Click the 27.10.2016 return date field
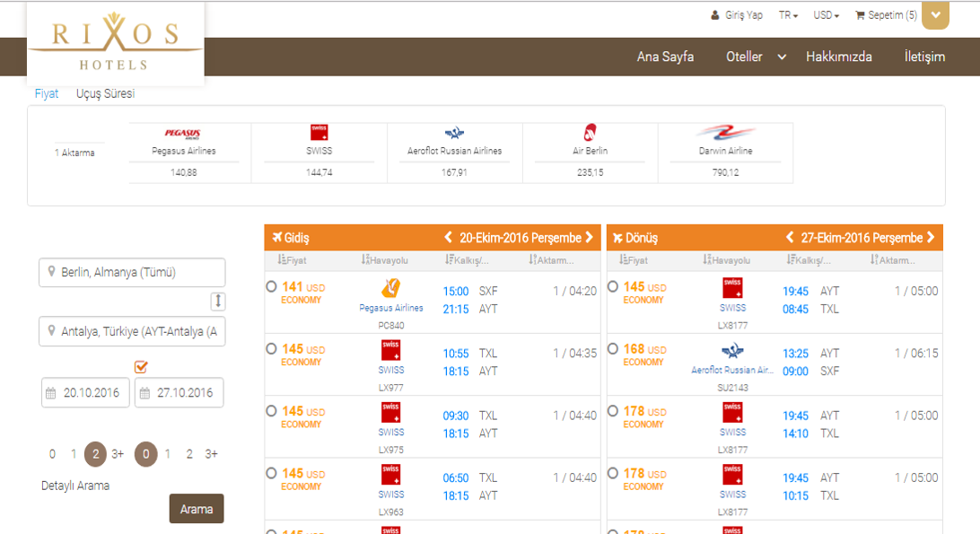The height and width of the screenshot is (534, 980). [x=179, y=393]
